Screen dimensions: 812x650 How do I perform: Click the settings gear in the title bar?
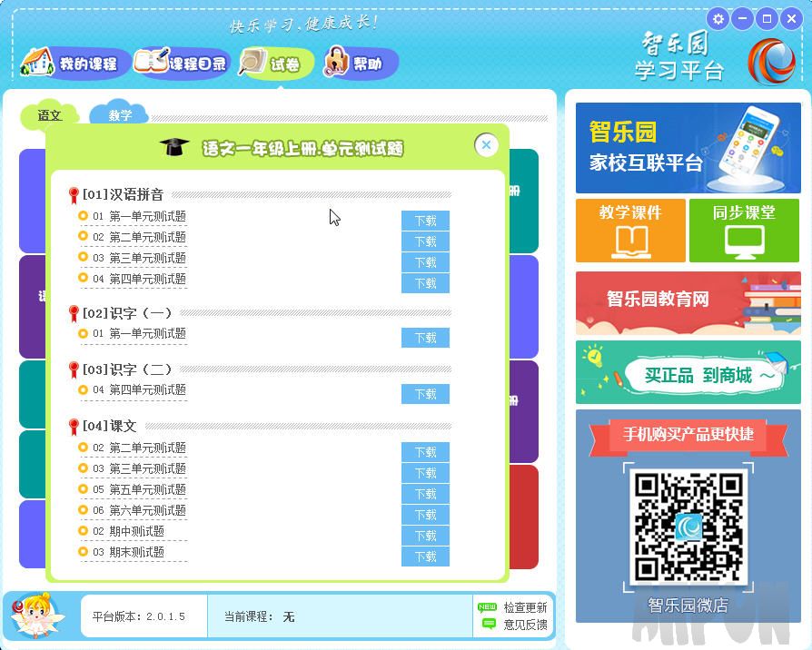click(718, 18)
